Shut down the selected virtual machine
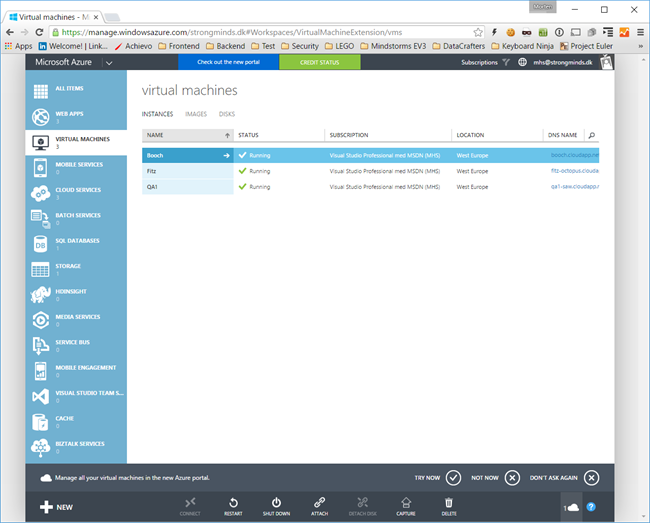650x523 pixels. [276, 506]
